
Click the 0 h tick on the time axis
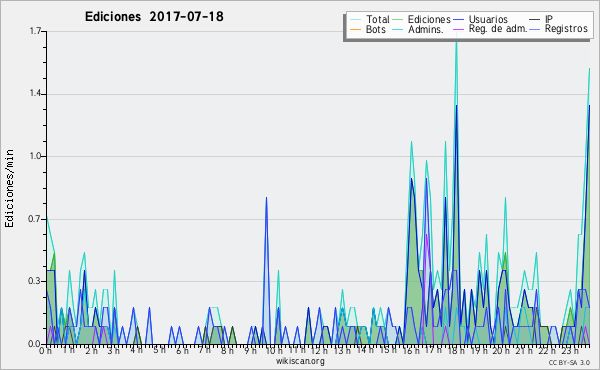[x=45, y=351]
